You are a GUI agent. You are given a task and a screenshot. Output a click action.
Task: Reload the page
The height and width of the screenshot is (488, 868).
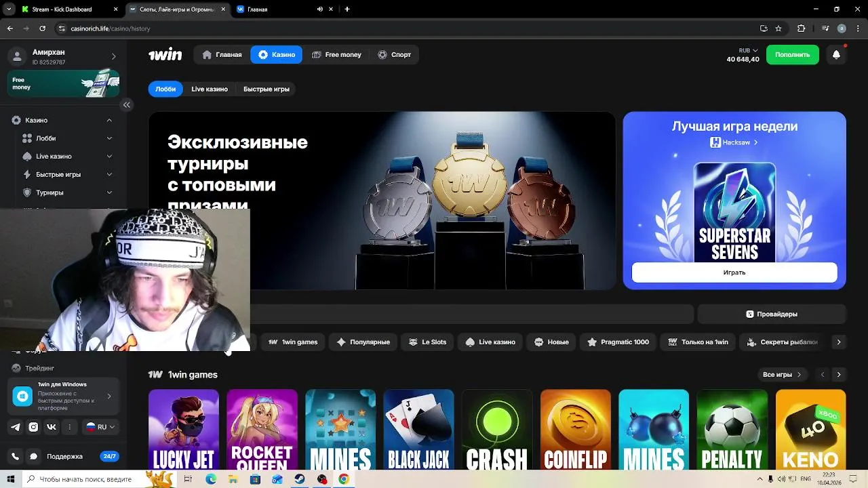point(42,28)
